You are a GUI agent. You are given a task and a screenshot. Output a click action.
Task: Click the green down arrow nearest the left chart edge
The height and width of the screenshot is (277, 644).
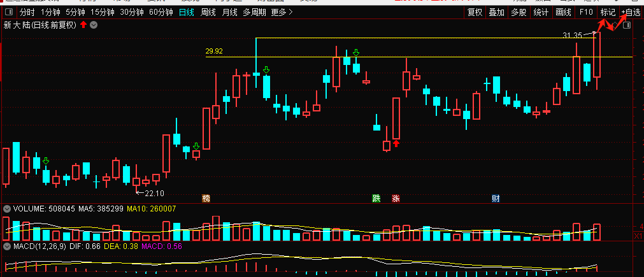coord(46,161)
